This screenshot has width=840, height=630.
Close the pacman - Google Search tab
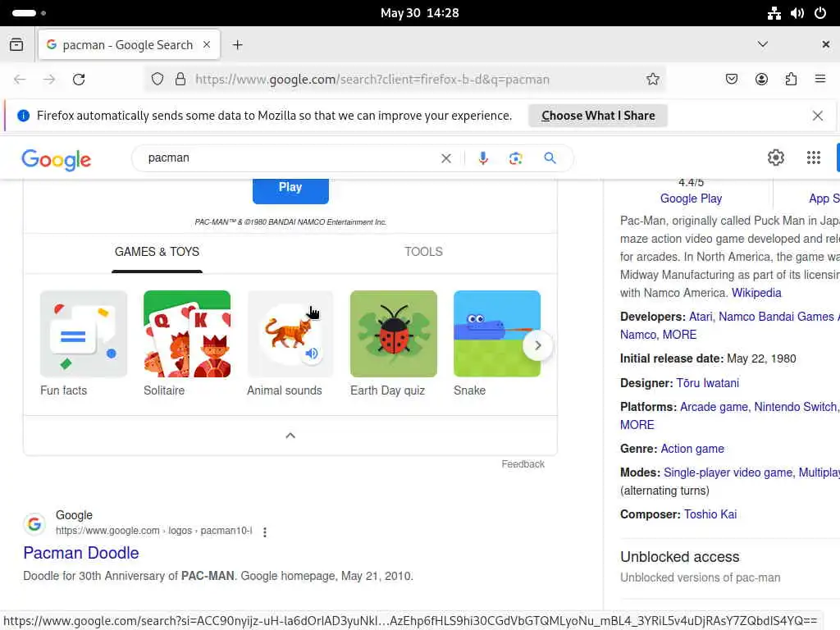[207, 45]
